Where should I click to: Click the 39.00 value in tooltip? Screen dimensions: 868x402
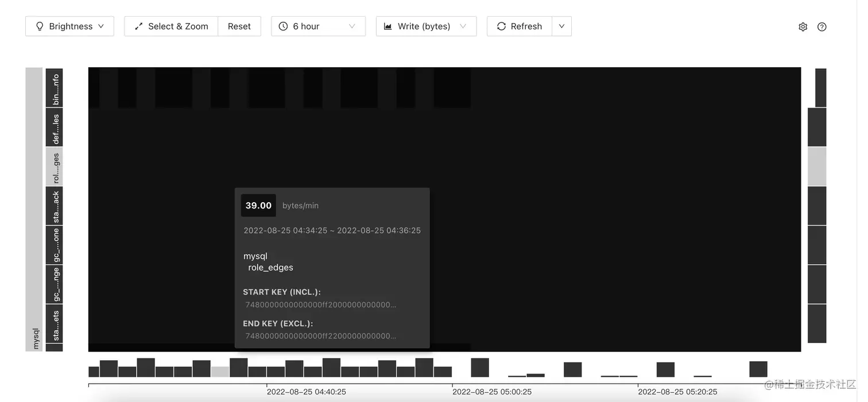click(x=258, y=206)
